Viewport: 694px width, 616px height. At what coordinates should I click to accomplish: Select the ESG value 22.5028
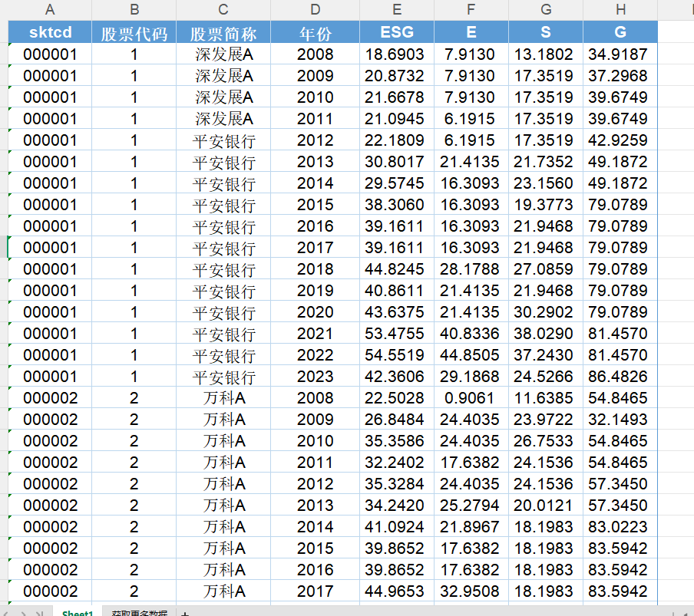[x=397, y=397]
